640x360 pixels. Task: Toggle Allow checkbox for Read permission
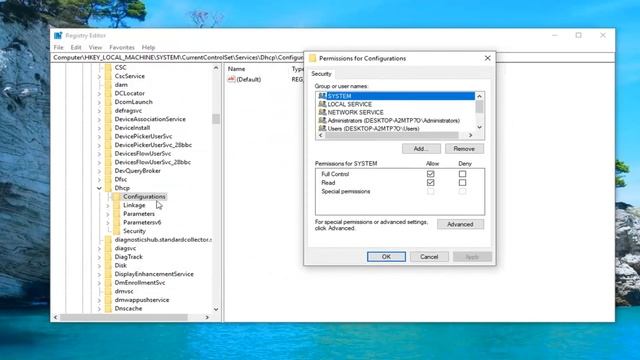[430, 182]
